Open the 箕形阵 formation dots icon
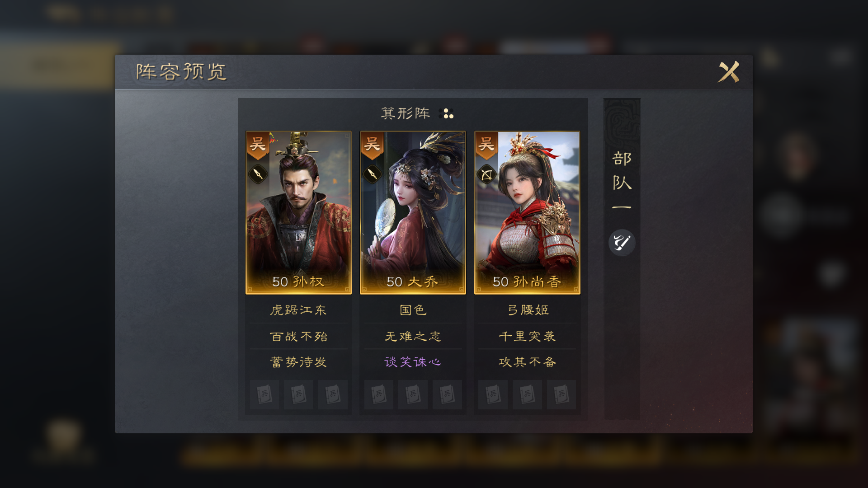The height and width of the screenshot is (488, 868). (446, 113)
